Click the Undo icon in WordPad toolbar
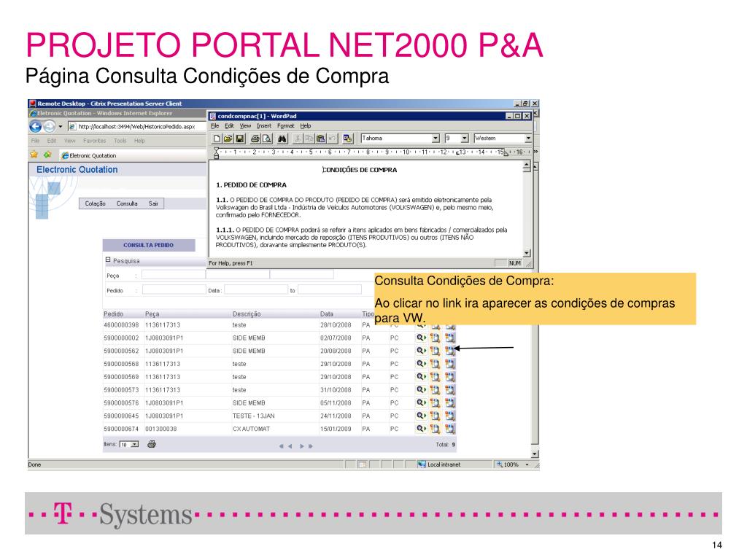 [x=332, y=139]
